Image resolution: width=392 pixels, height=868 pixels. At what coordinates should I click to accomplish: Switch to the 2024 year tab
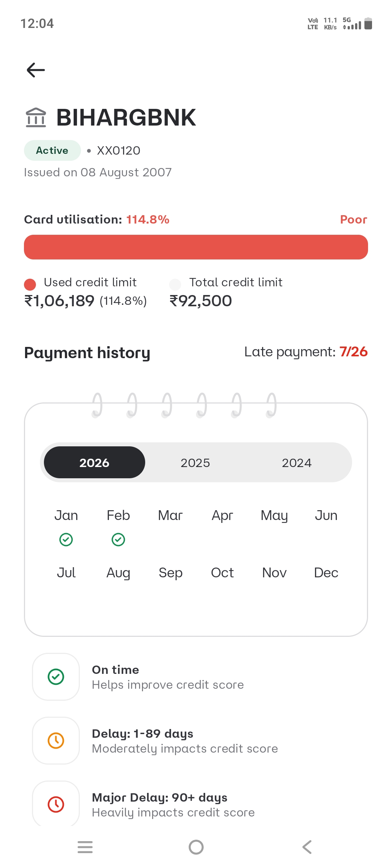297,463
